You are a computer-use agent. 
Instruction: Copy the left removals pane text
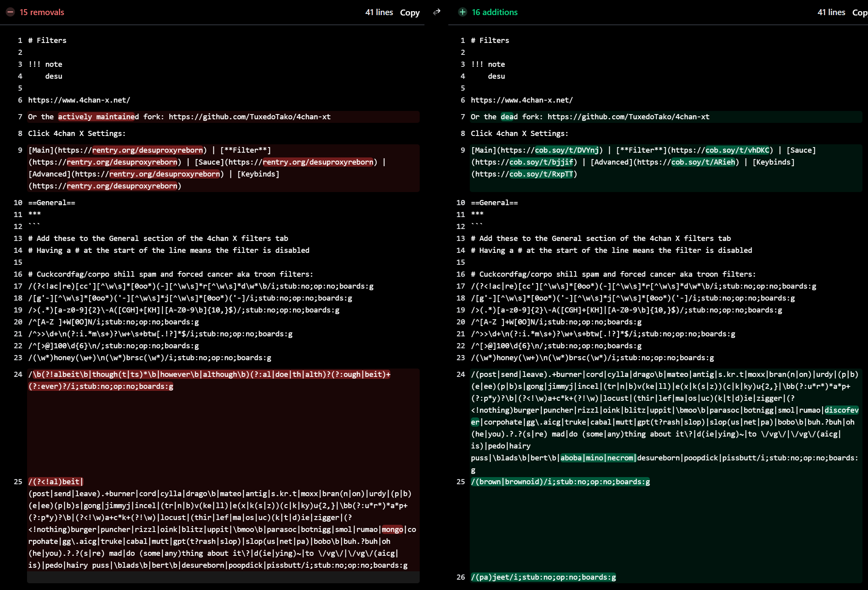(410, 13)
